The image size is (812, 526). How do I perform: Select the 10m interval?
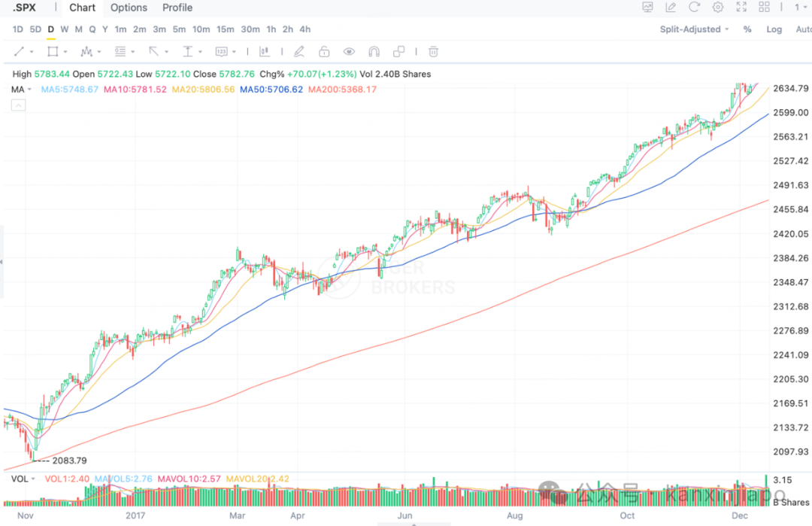pos(201,29)
